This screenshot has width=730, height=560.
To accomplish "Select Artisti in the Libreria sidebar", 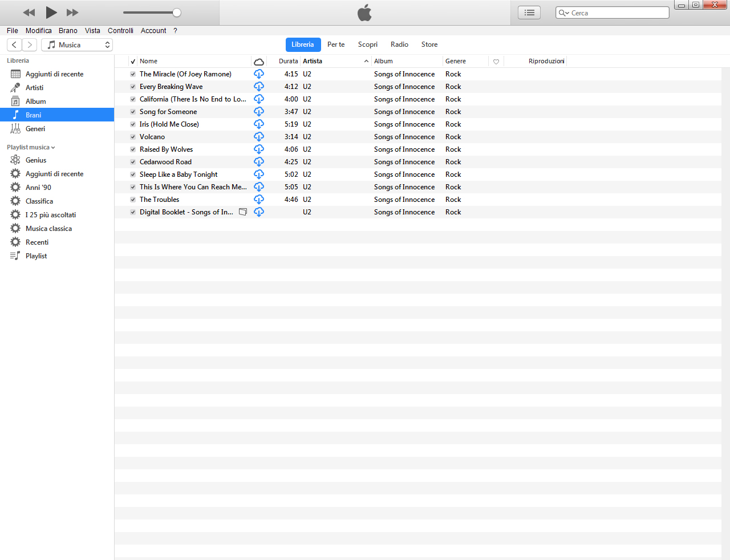I will pyautogui.click(x=34, y=87).
